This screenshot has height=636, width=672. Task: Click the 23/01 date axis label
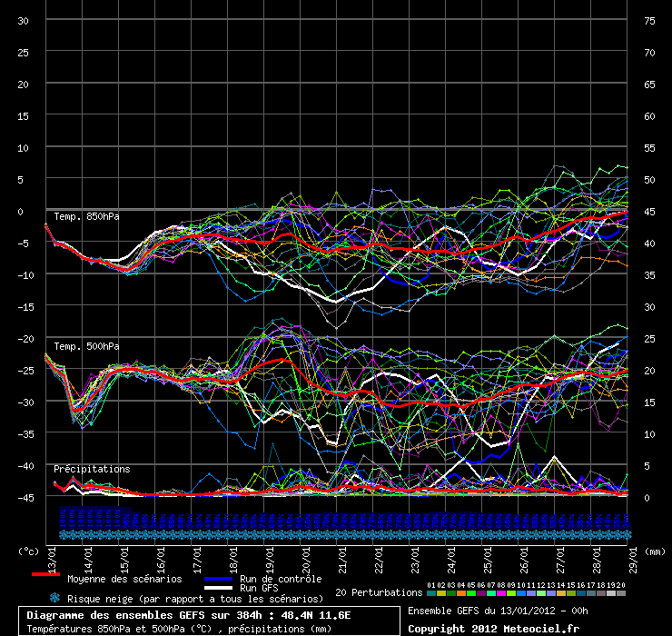pyautogui.click(x=415, y=560)
